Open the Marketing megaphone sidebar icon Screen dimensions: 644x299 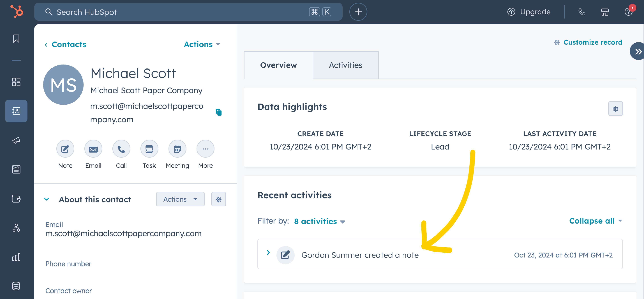pyautogui.click(x=16, y=140)
